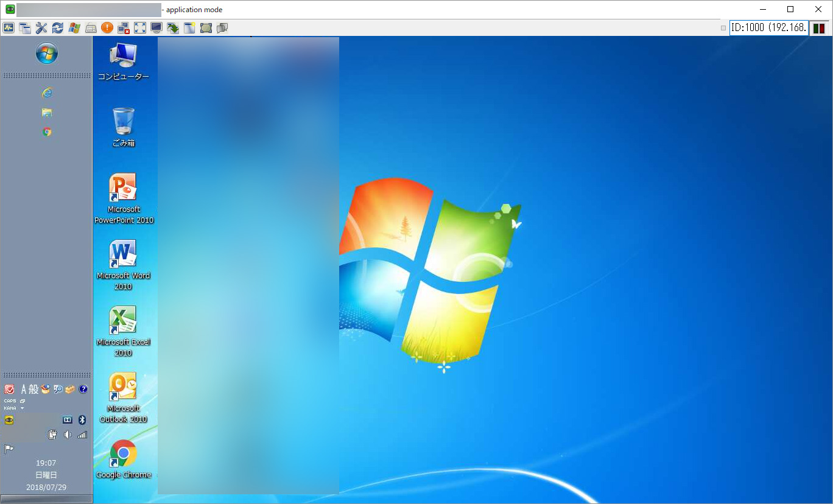This screenshot has height=504, width=833.
Task: Click the ID:1000 connection address field
Action: click(x=769, y=27)
